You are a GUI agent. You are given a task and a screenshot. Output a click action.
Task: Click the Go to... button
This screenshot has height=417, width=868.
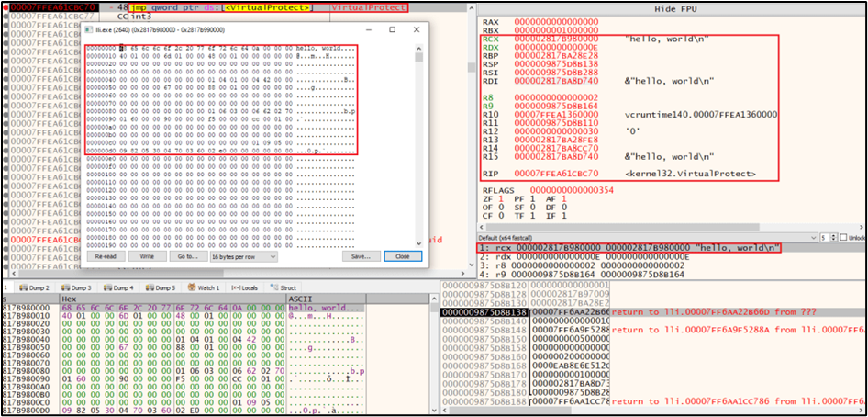[x=187, y=256]
